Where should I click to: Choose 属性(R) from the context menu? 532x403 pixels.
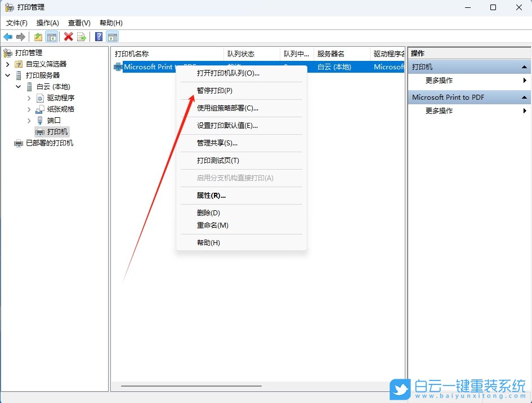coord(212,196)
